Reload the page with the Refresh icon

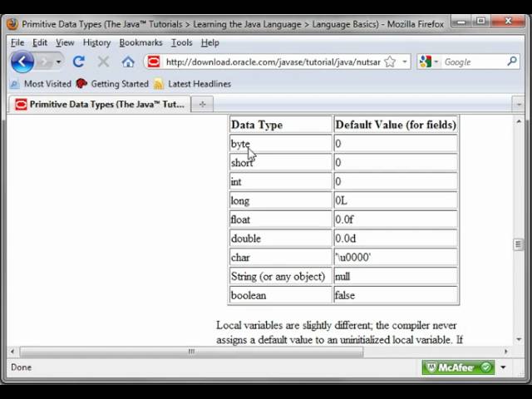(79, 62)
